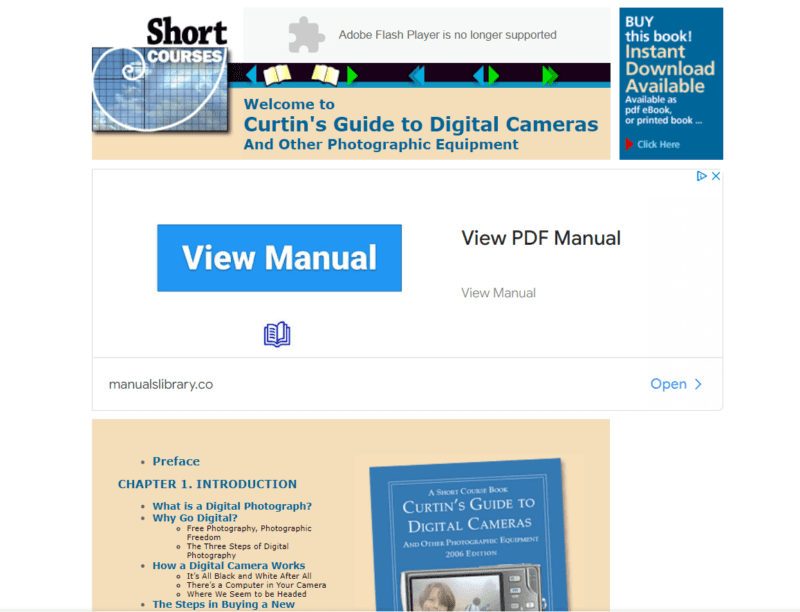Viewport: 800px width, 612px height.
Task: Open the manualslibrary.co ad link
Action: coord(161,384)
